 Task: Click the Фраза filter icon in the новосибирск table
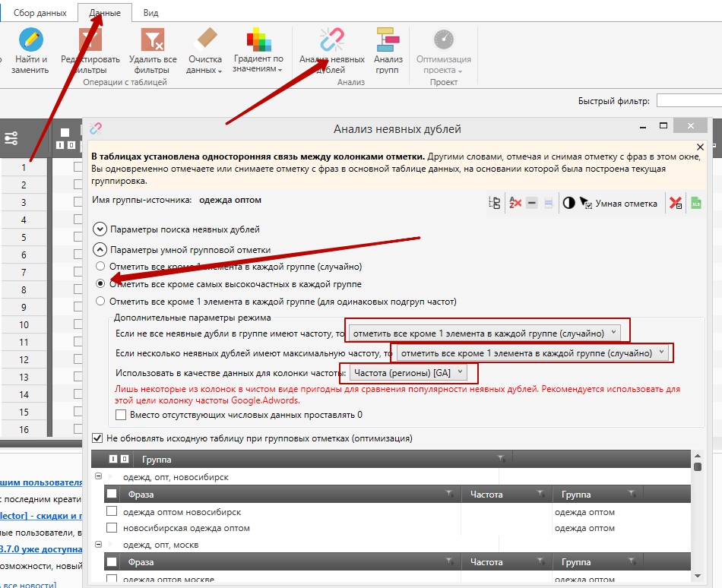click(450, 494)
